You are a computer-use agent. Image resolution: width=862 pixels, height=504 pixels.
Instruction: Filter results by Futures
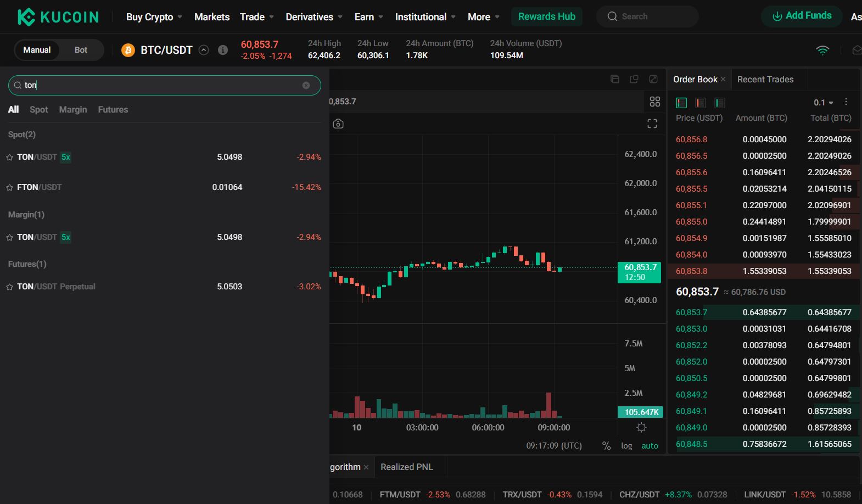coord(113,110)
